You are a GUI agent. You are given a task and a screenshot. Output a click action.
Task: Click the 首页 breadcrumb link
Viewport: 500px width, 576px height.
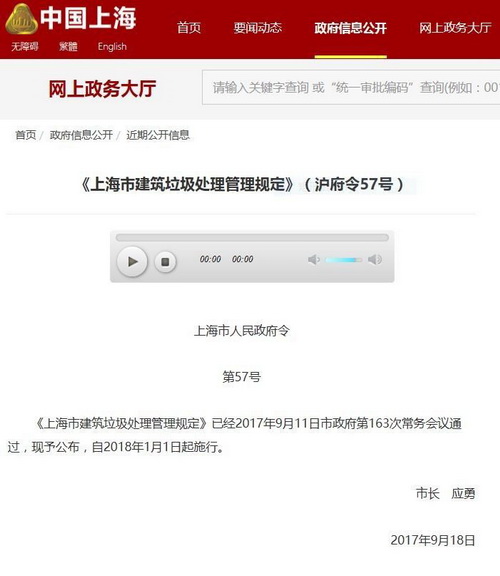(x=26, y=135)
